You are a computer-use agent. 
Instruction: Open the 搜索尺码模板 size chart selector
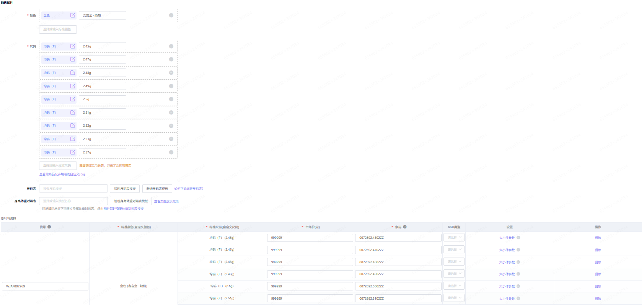coord(73,189)
